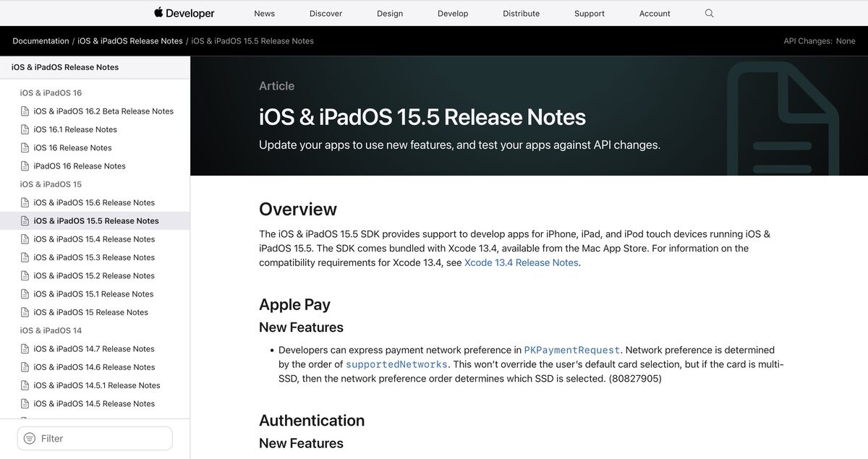
Task: Open iOS & iPadOS 14.6 Release Notes
Action: (x=94, y=367)
